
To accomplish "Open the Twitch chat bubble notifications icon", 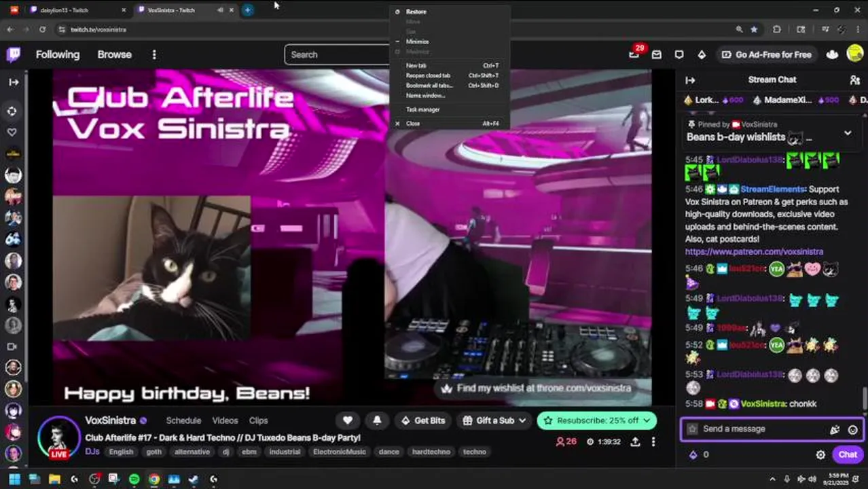I will pos(679,55).
